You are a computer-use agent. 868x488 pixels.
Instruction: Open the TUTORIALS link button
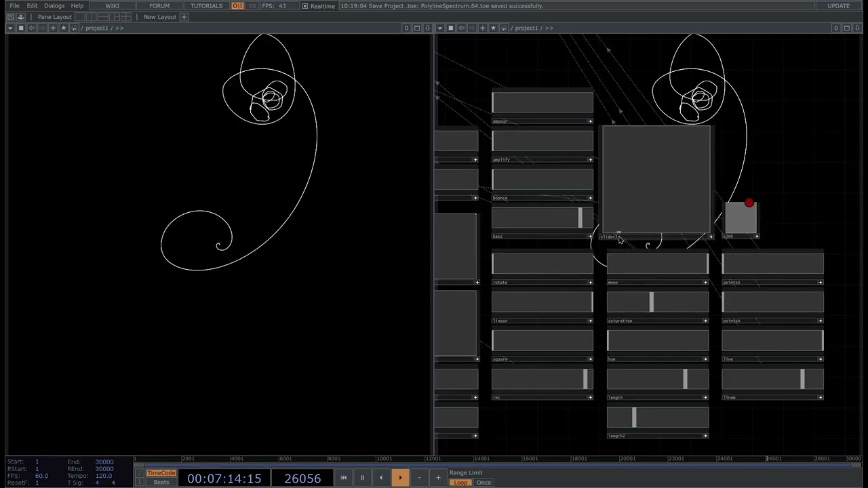coord(206,5)
